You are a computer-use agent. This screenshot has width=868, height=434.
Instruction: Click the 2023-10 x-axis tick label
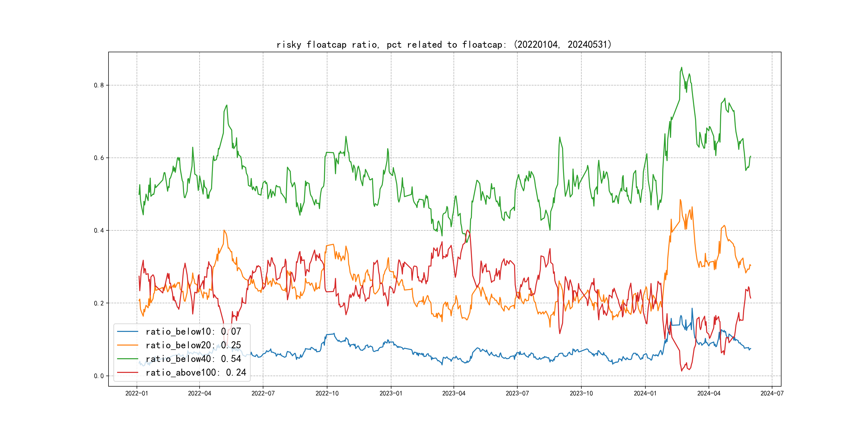581,393
